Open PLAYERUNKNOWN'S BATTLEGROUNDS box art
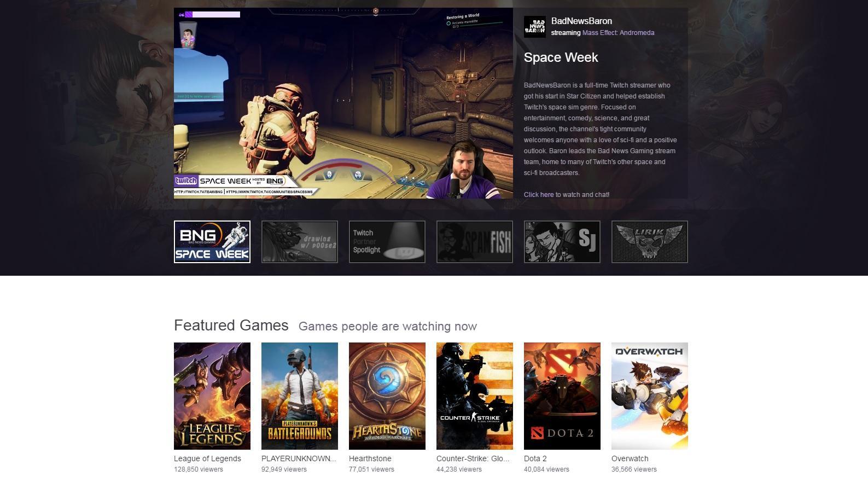Image resolution: width=868 pixels, height=482 pixels. point(300,396)
